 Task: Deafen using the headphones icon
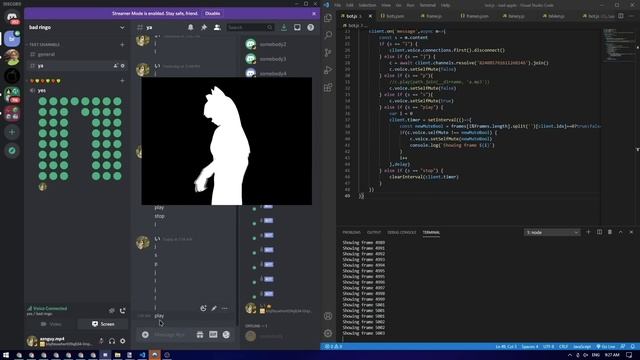tap(112, 341)
